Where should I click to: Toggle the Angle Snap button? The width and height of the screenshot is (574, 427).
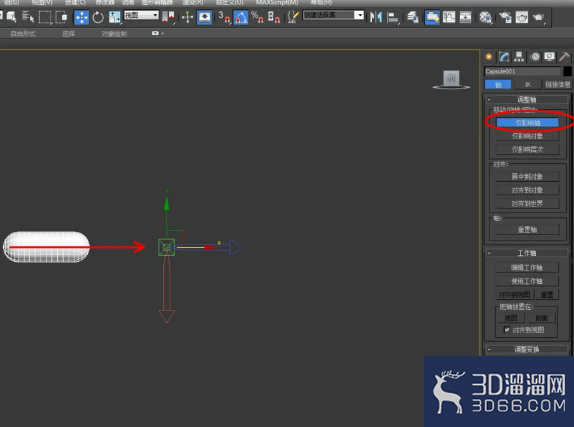pyautogui.click(x=241, y=17)
